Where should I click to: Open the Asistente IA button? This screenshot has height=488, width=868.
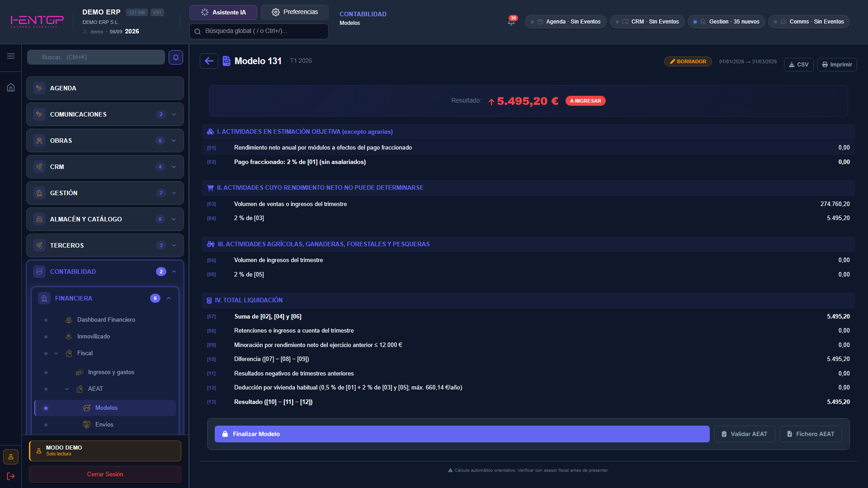tap(223, 12)
